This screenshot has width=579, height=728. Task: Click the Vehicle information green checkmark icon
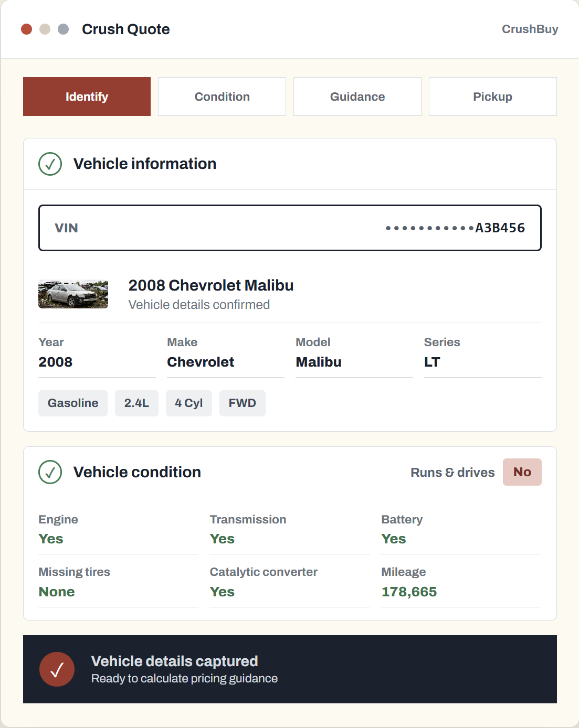[x=50, y=164]
